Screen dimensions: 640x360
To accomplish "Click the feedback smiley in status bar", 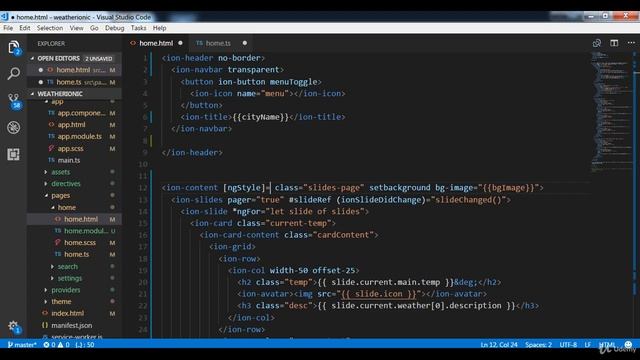I will click(628, 345).
